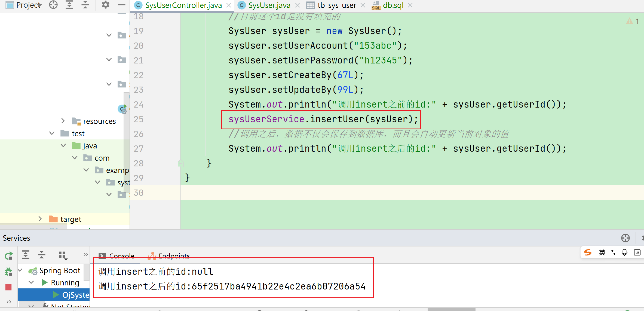
Task: Click the red stop button in Services
Action: coord(8,287)
